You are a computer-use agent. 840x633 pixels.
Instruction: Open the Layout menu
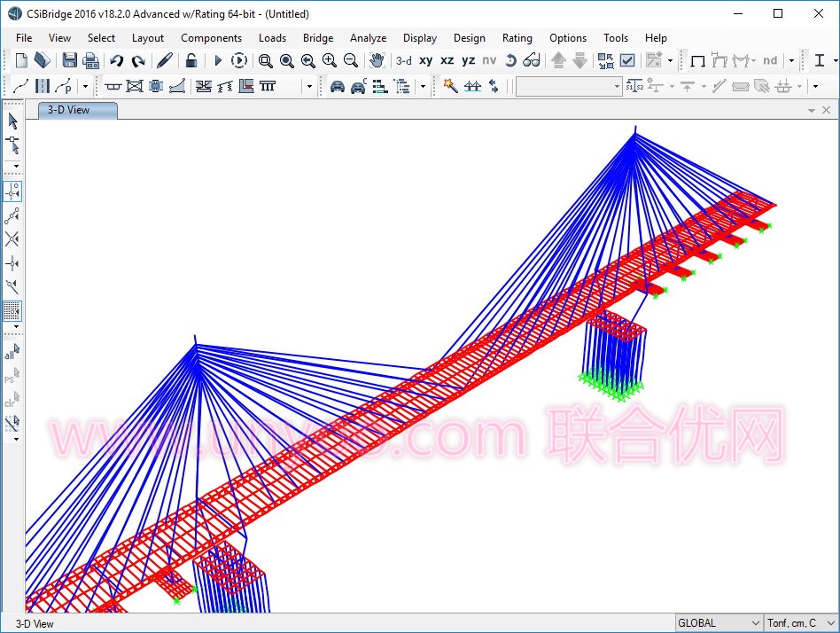click(x=148, y=37)
